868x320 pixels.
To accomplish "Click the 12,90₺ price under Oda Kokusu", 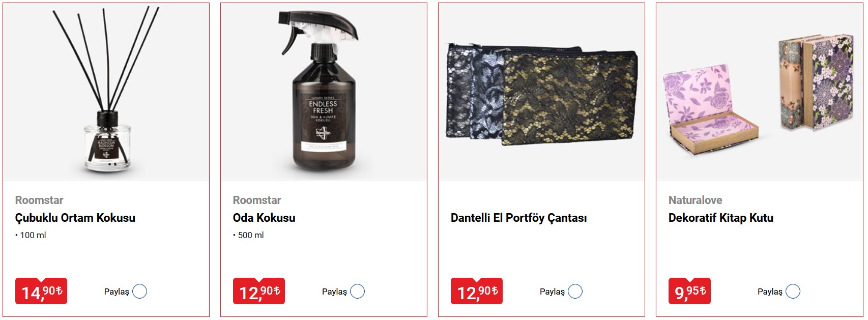I will [259, 291].
